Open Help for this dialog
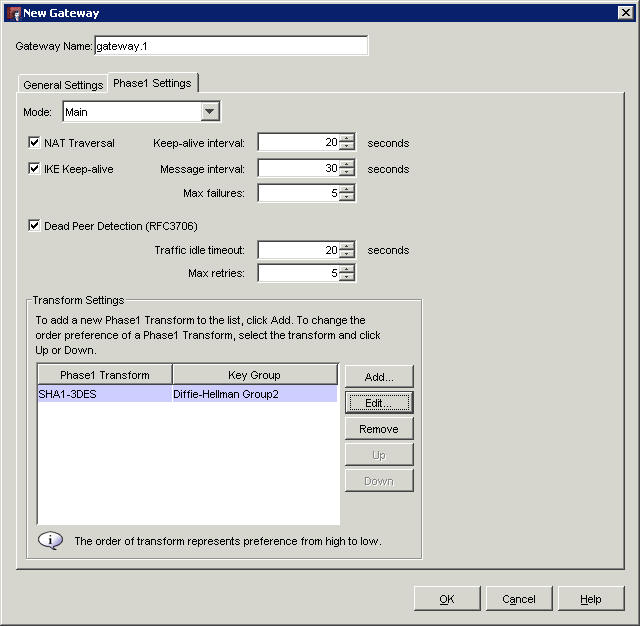Image resolution: width=640 pixels, height=626 pixels. 591,599
